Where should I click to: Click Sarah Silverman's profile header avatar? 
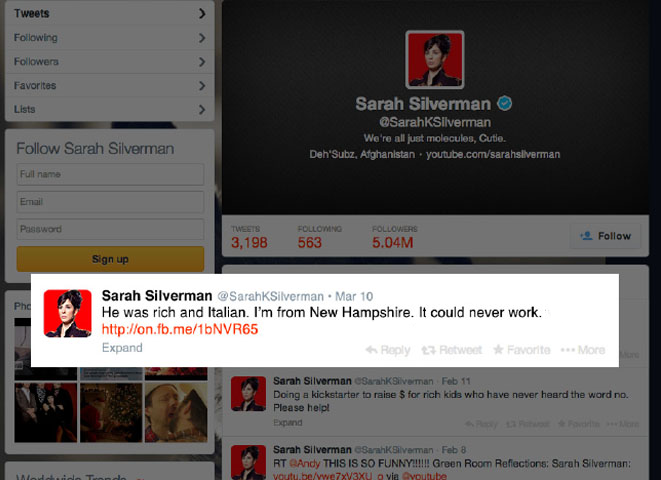click(x=435, y=59)
